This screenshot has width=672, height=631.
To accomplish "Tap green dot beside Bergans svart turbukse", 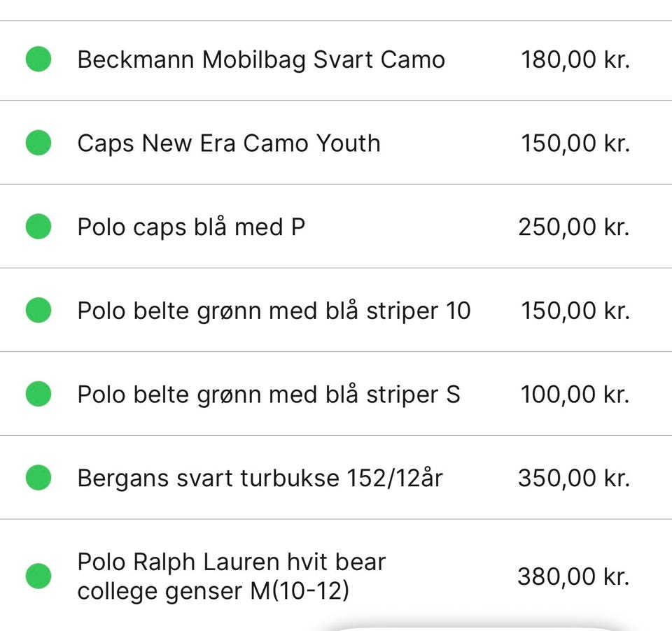I will 38,477.
